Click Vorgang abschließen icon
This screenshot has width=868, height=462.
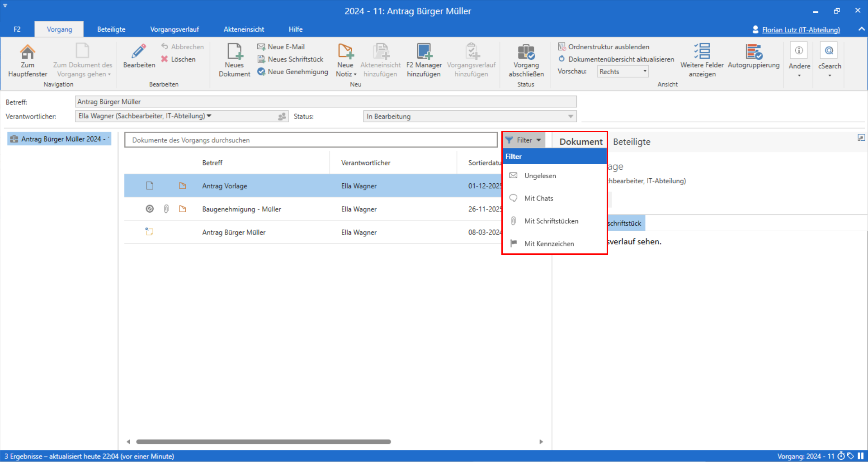526,52
